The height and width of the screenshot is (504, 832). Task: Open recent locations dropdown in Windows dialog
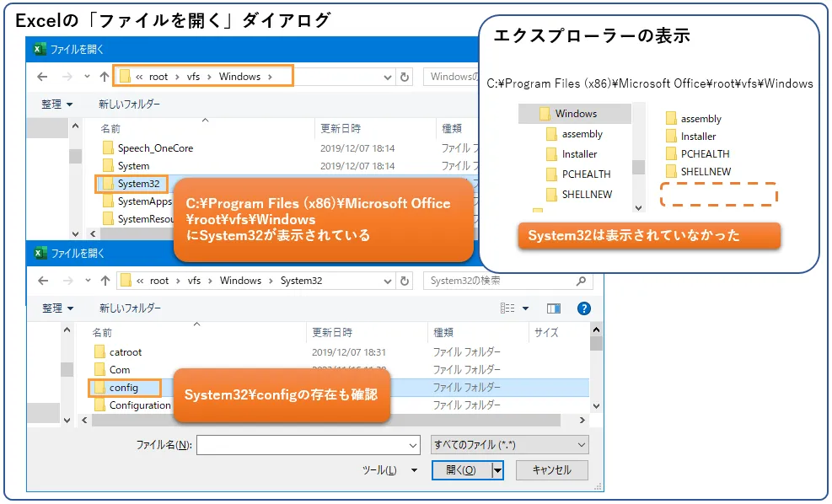[x=87, y=77]
